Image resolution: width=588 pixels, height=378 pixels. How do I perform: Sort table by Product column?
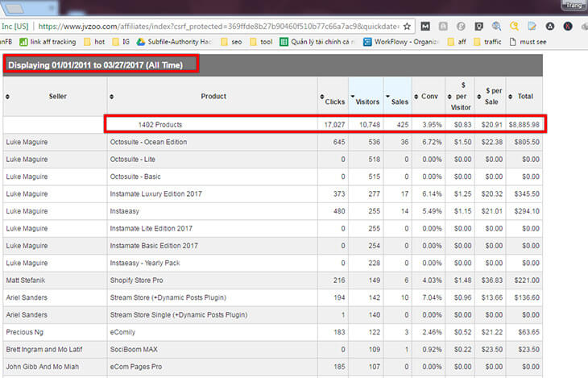point(213,97)
